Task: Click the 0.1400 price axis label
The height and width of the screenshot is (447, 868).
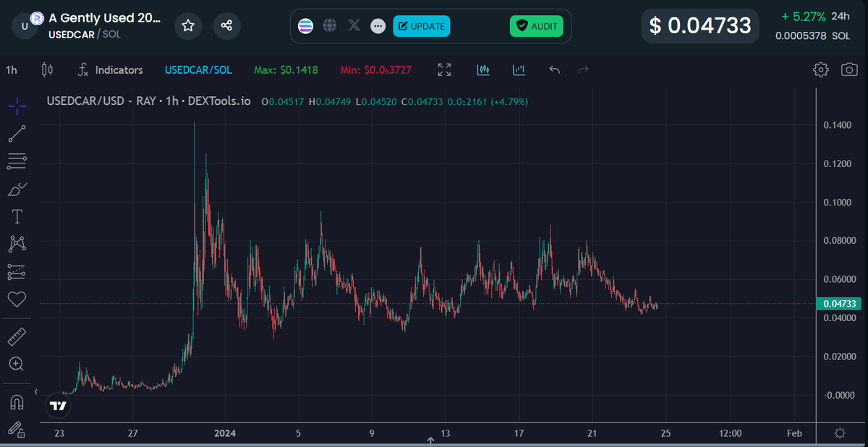Action: click(838, 125)
